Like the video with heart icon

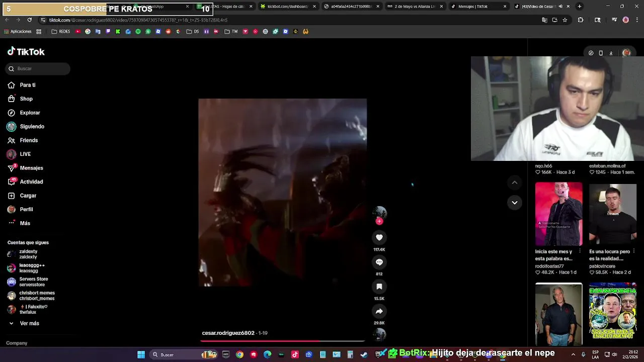coord(379,237)
